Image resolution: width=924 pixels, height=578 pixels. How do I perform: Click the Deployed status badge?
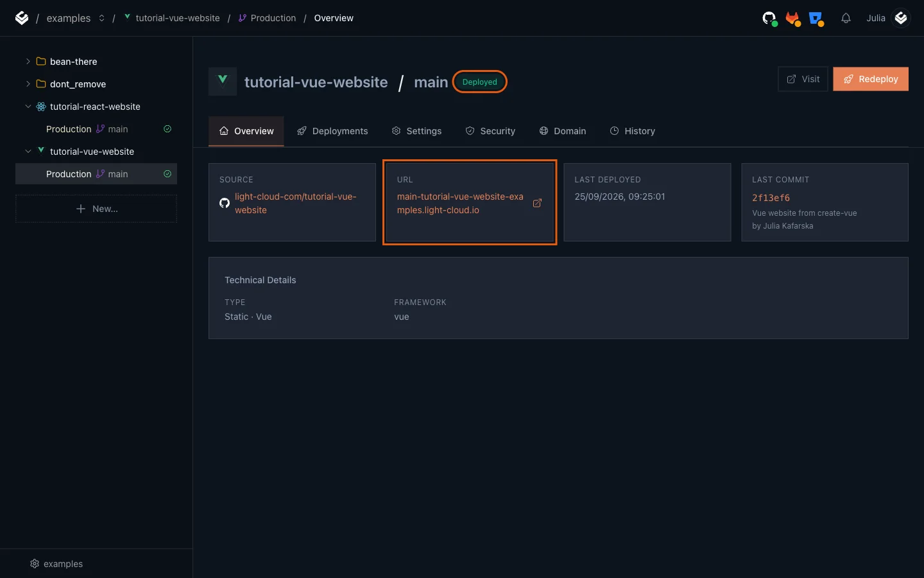(x=480, y=82)
